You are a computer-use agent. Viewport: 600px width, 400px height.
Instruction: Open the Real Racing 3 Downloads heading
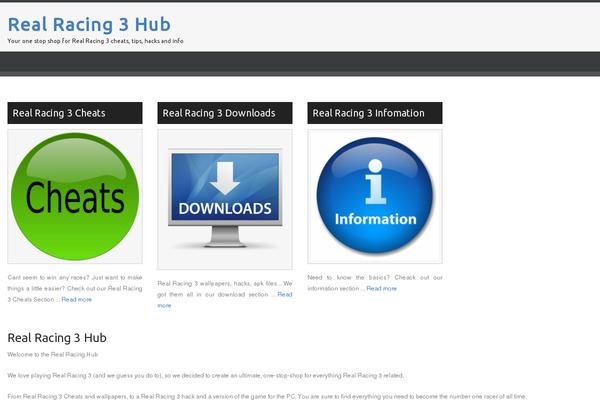219,113
